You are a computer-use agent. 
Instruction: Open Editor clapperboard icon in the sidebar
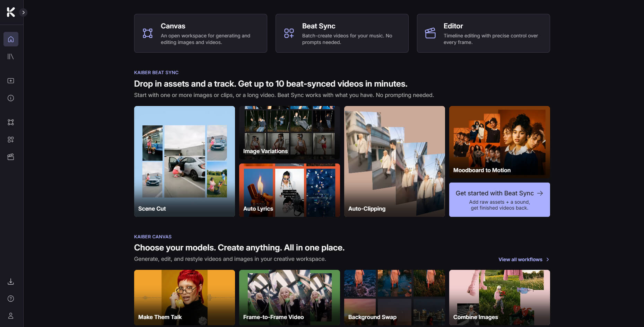pyautogui.click(x=11, y=157)
